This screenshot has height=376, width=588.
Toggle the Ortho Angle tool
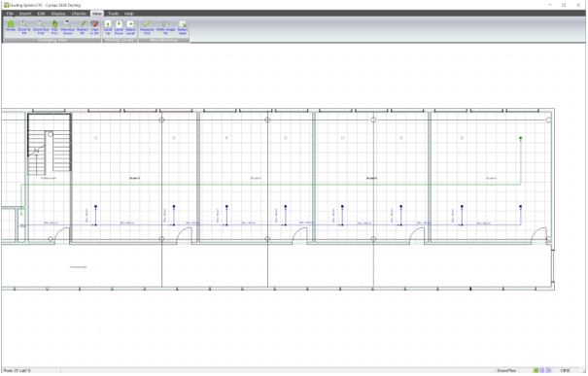click(x=165, y=27)
